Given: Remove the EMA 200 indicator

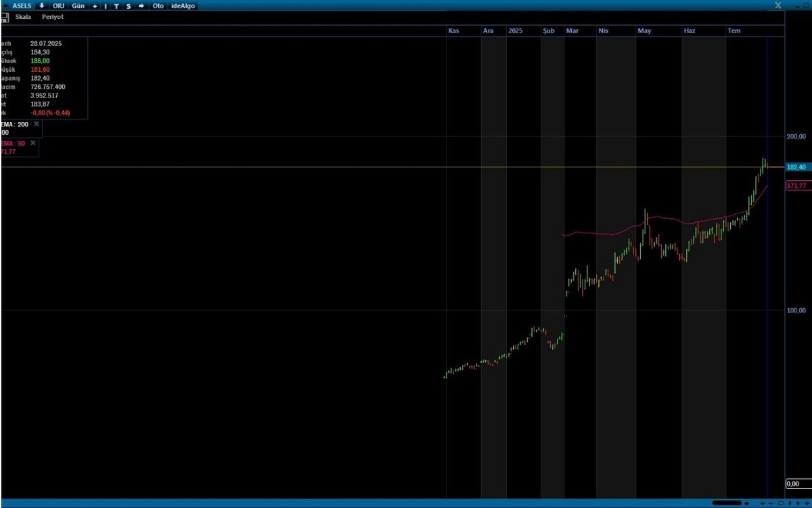Looking at the screenshot, I should coord(37,125).
